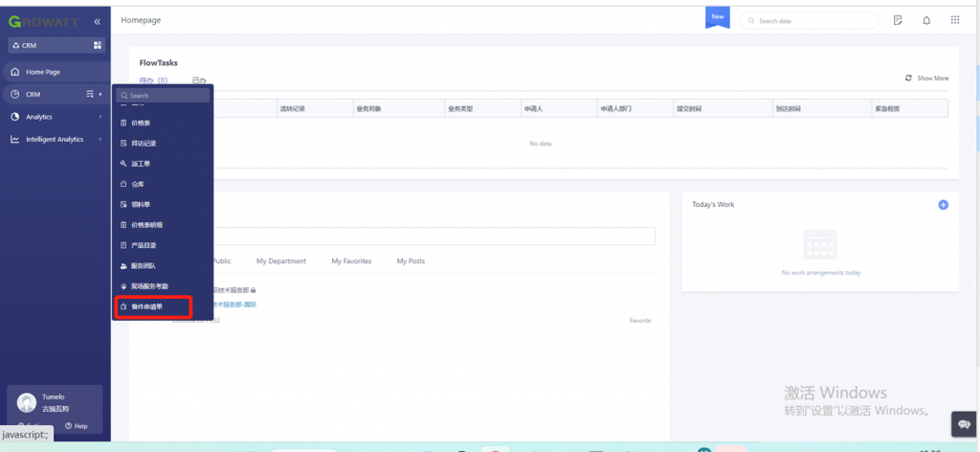This screenshot has height=452, width=980.
Task: Switch to the 已办 tab
Action: (199, 80)
